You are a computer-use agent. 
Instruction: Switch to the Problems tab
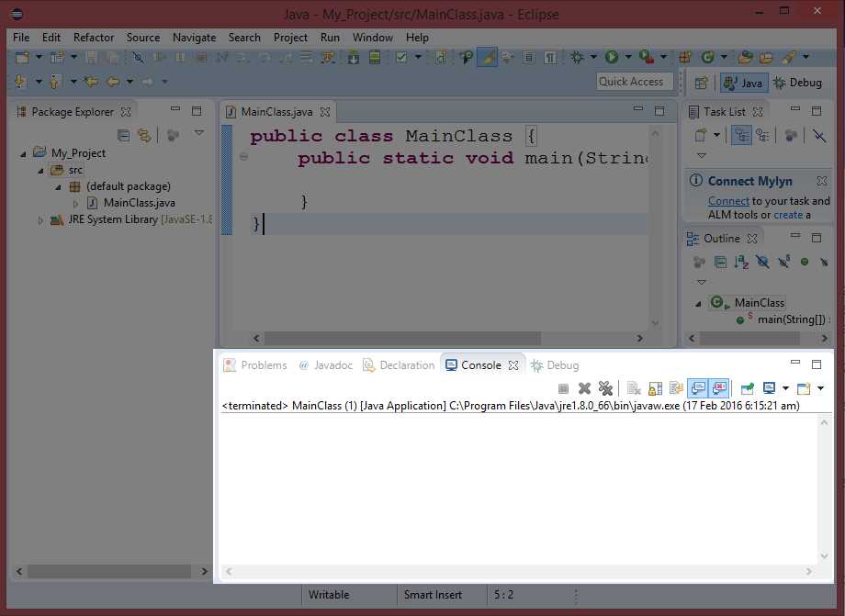255,365
